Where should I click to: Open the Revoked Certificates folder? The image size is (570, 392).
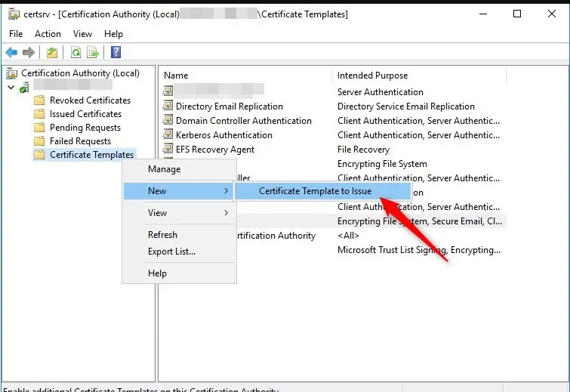pyautogui.click(x=90, y=100)
